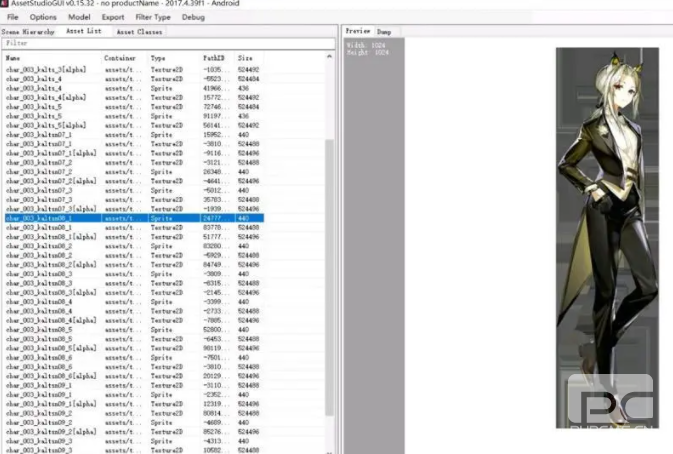Select the char_003_kaltsn08_2 Sprite row
673x454 pixels.
(x=134, y=246)
